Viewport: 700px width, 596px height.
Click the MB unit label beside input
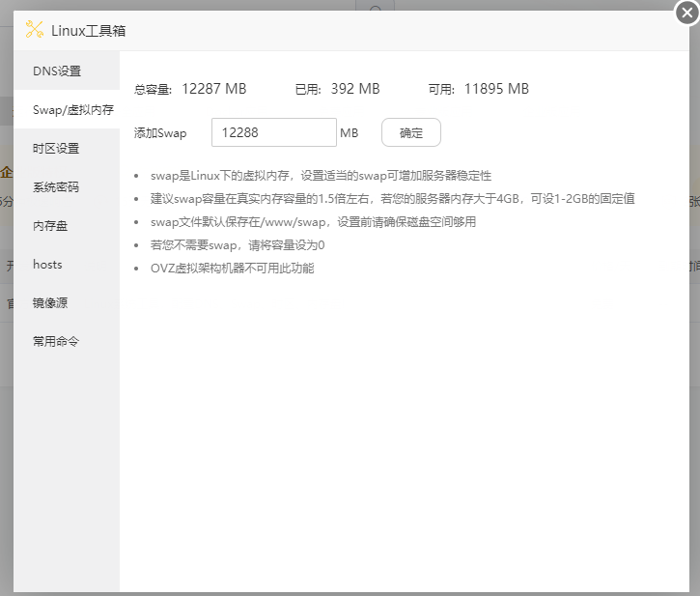(350, 133)
